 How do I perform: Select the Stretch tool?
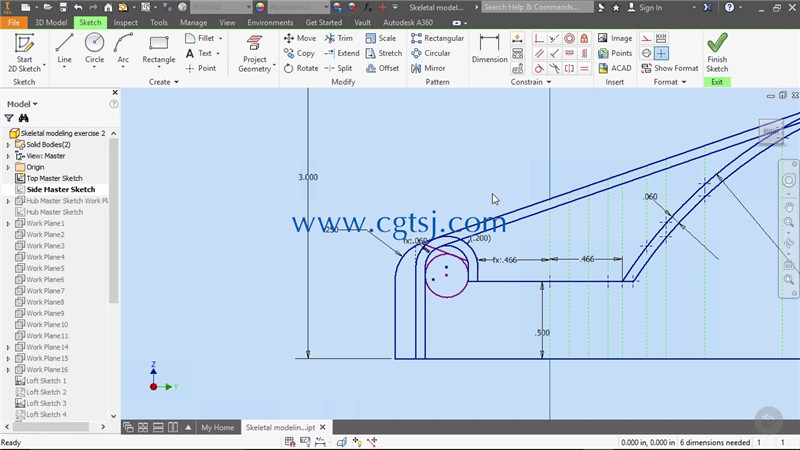[384, 53]
